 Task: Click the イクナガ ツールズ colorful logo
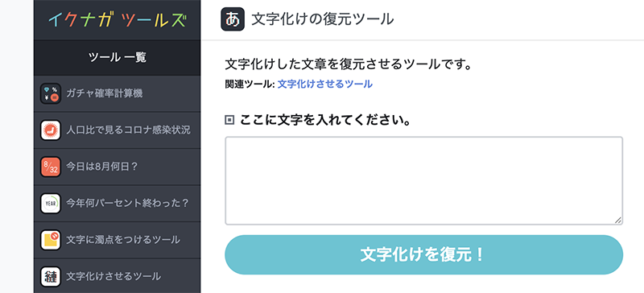click(117, 20)
